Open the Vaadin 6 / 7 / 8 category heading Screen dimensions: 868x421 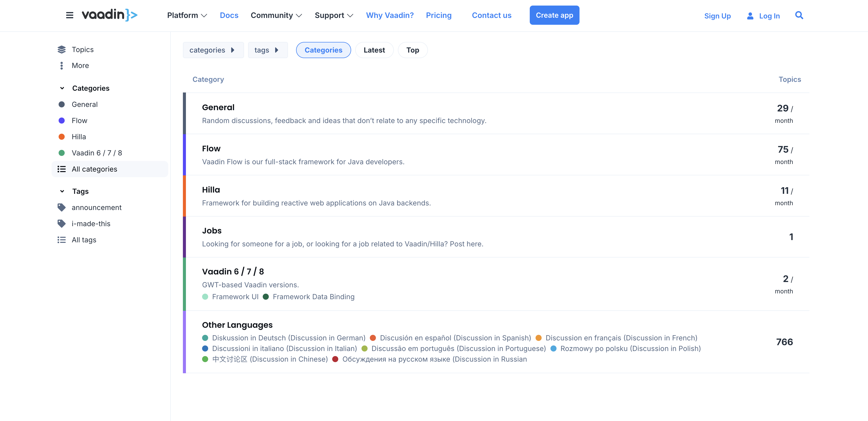click(233, 271)
